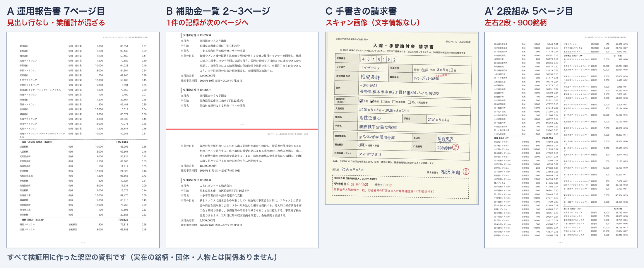Select red caption '1件の記録が次のページへ'
This screenshot has height=268, width=644.
pos(207,23)
